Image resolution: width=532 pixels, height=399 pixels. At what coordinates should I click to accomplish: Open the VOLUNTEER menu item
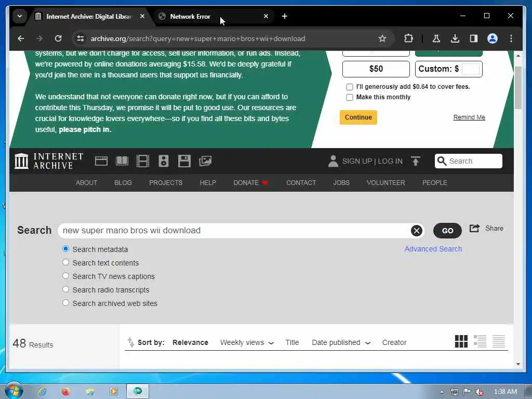click(x=386, y=183)
